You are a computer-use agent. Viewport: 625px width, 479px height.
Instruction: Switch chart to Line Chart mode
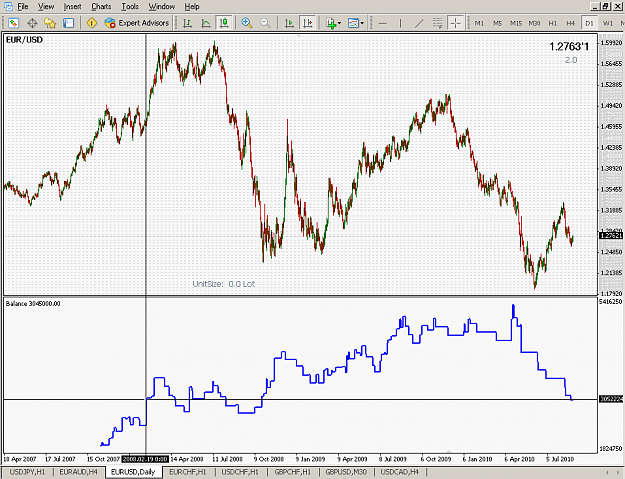tap(206, 23)
